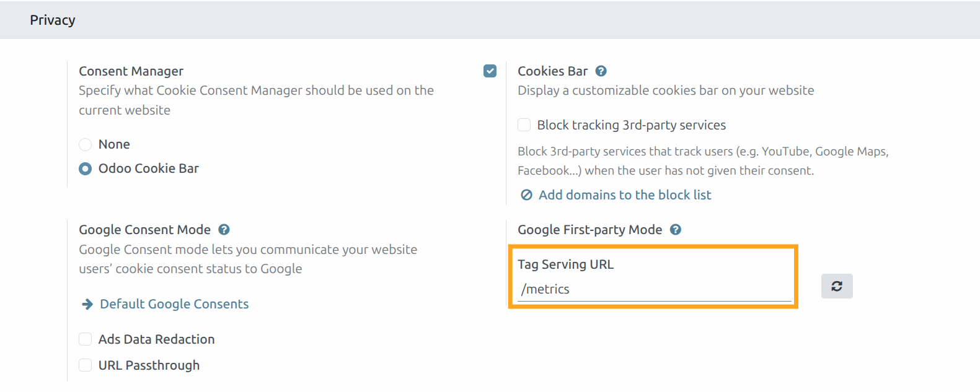This screenshot has height=392, width=980.
Task: Click the Google Consent Mode title
Action: coord(144,230)
